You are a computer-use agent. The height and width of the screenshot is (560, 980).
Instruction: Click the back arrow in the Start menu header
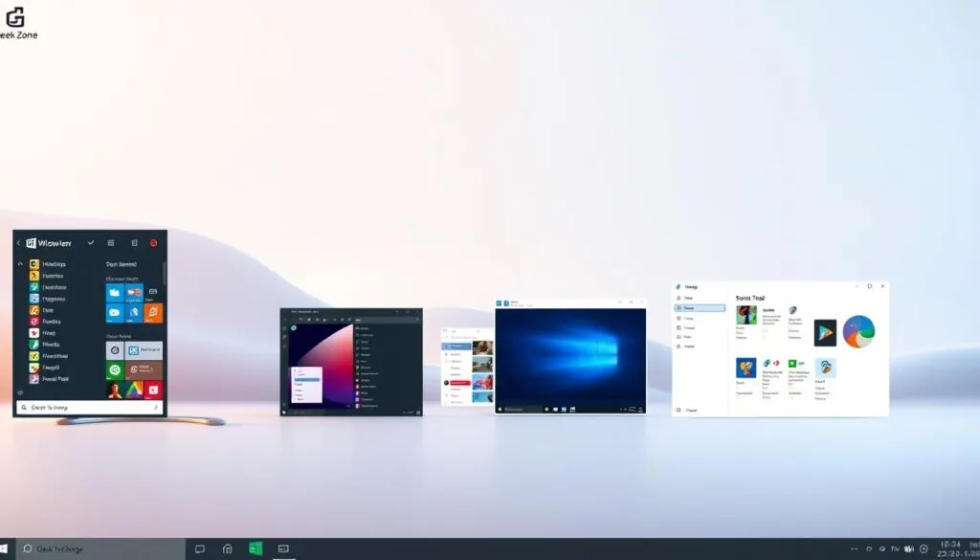click(18, 243)
